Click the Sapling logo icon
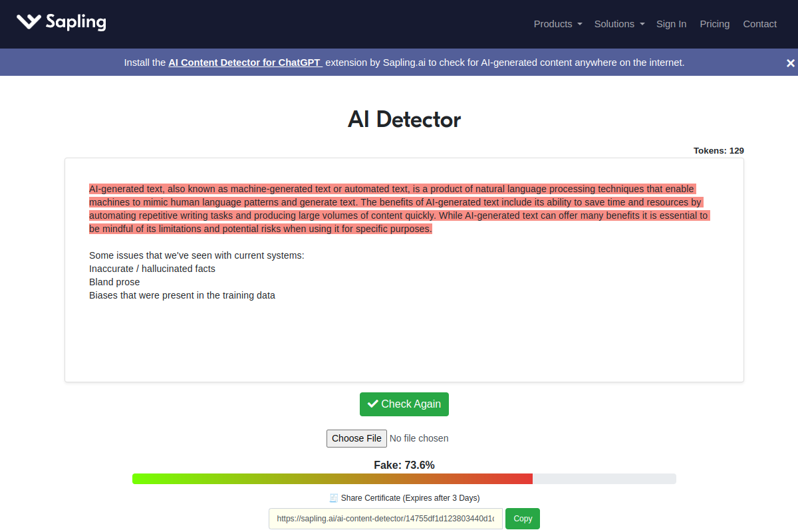 coord(27,21)
